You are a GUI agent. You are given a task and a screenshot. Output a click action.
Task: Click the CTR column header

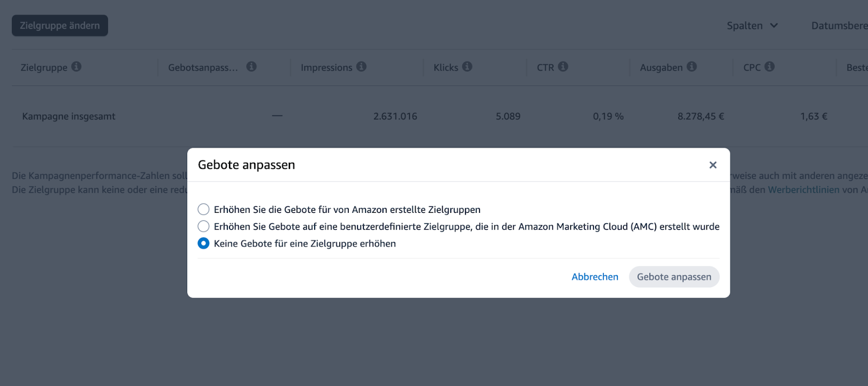pyautogui.click(x=545, y=67)
